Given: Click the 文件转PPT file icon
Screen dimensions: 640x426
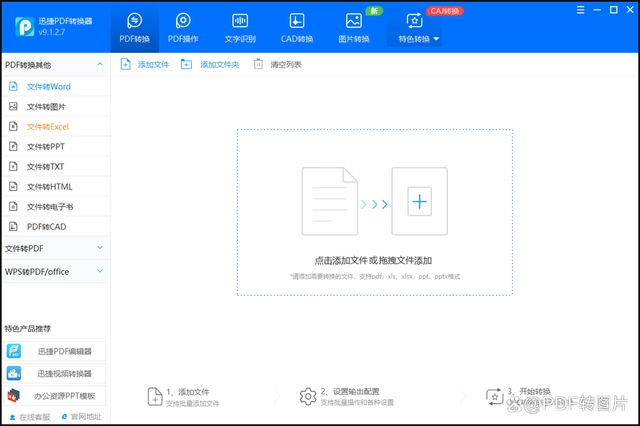Looking at the screenshot, I should (13, 146).
